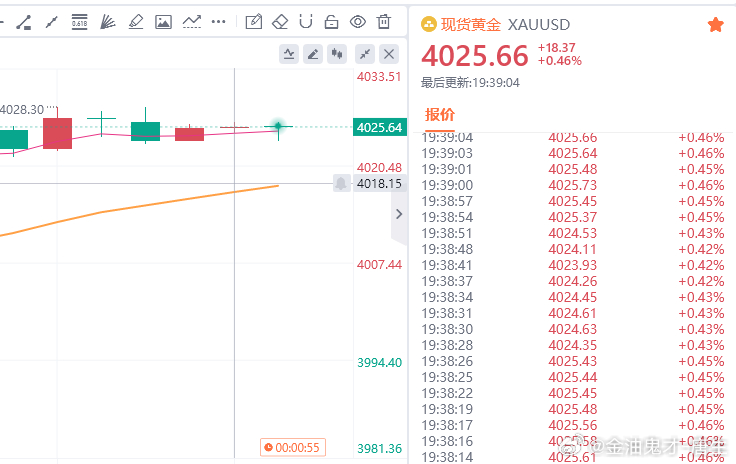Viewport: 736px width, 464px height.
Task: Click the 4028.30 high price annotation
Action: 22,110
